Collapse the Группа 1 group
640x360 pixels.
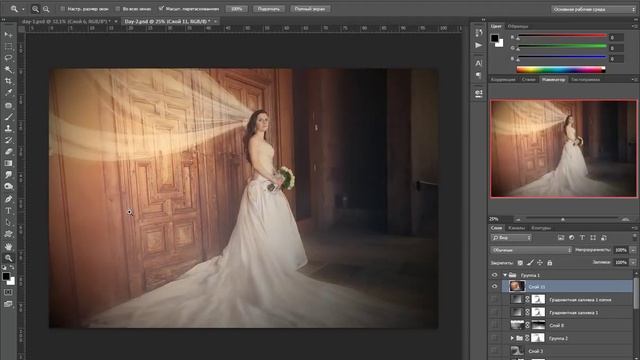pos(505,275)
